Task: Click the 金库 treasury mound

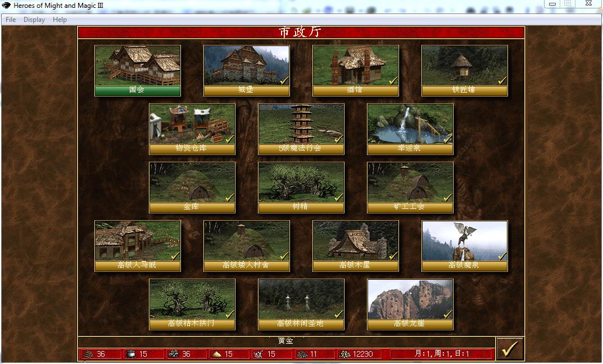Action: (192, 183)
